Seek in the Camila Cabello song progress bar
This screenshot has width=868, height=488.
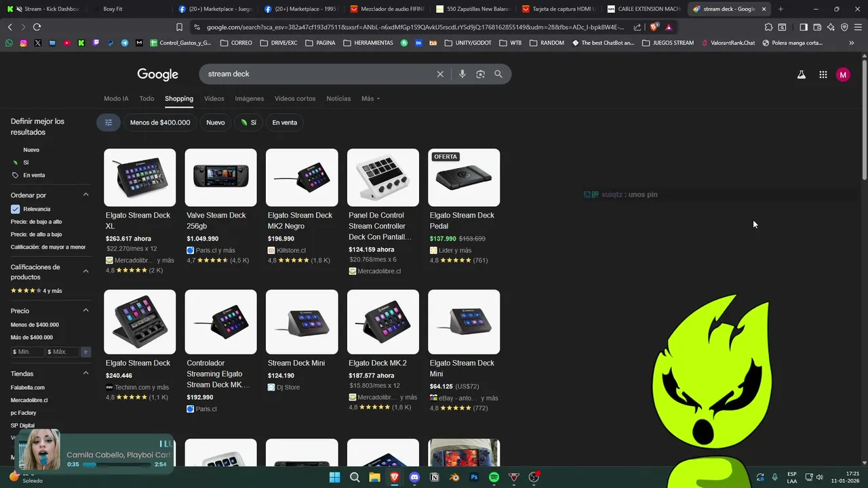[x=117, y=465]
